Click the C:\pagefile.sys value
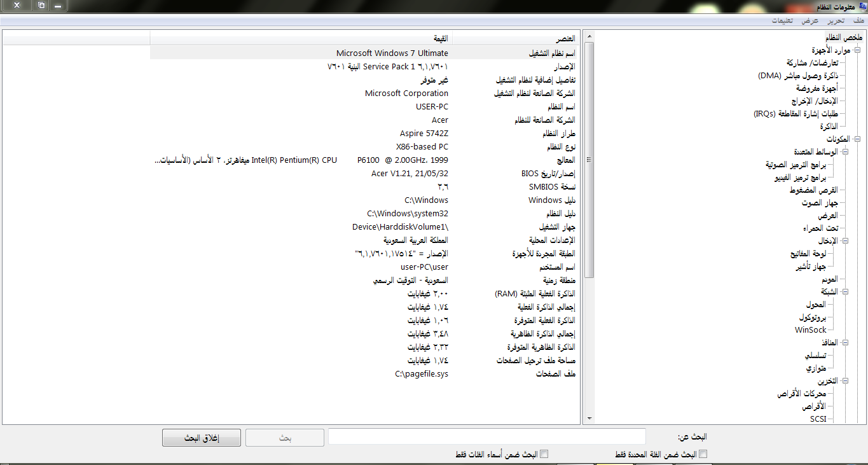 (x=422, y=374)
